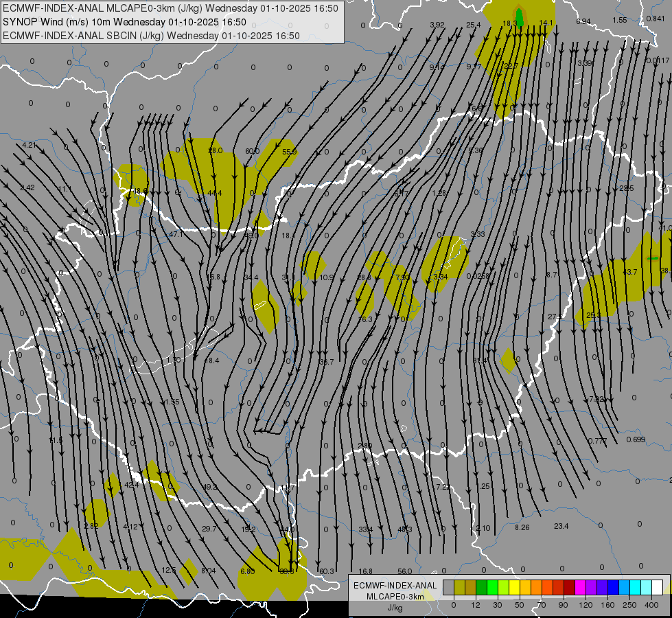Image resolution: width=672 pixels, height=618 pixels.
Task: Click the 0.841 value on the map
Action: [x=655, y=19]
